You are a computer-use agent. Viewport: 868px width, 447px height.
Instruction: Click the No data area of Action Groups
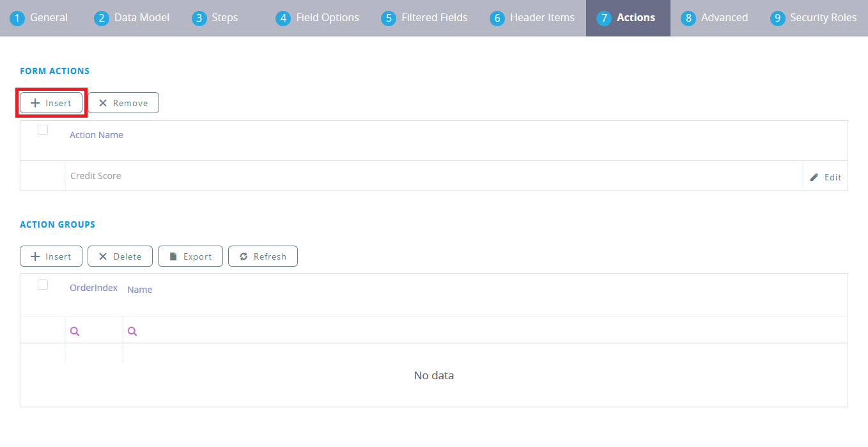coord(434,375)
